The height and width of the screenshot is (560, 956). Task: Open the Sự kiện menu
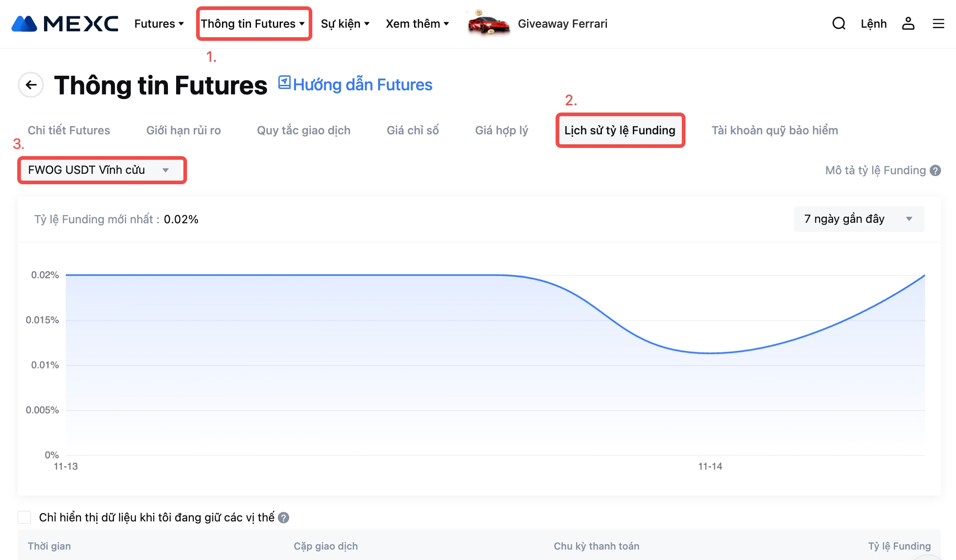tap(345, 24)
